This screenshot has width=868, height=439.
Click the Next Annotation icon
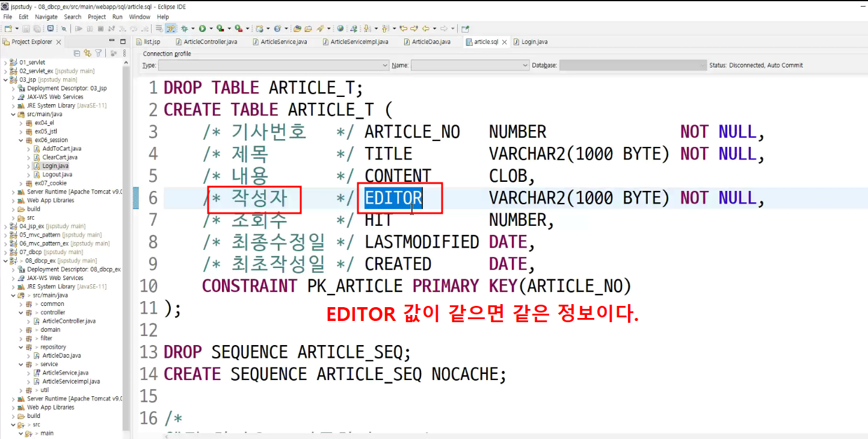point(366,28)
